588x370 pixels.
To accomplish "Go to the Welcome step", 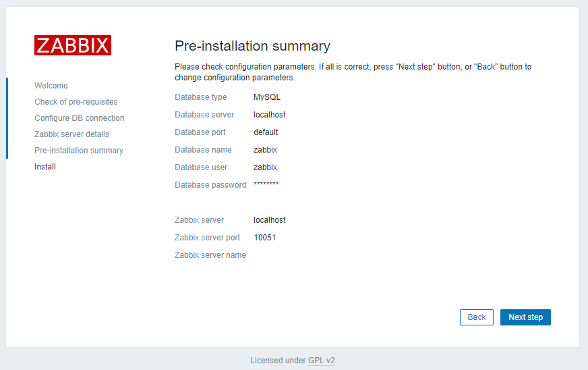I will tap(51, 86).
